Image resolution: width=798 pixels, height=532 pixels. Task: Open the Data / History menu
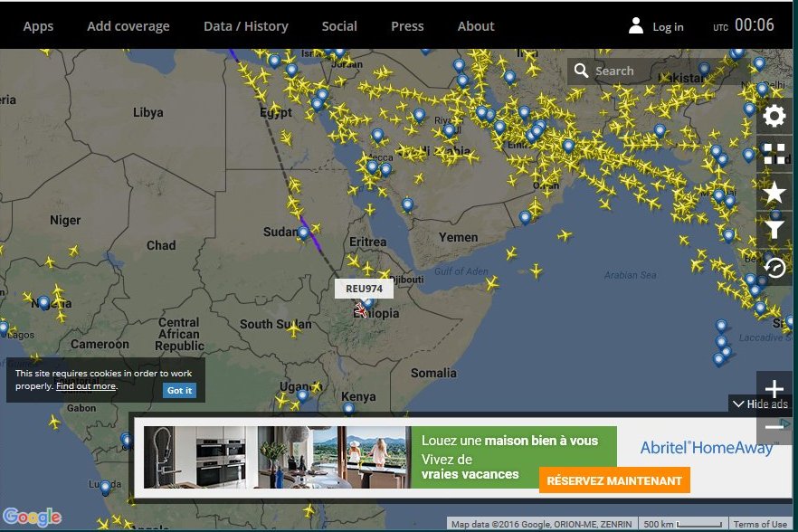[245, 26]
